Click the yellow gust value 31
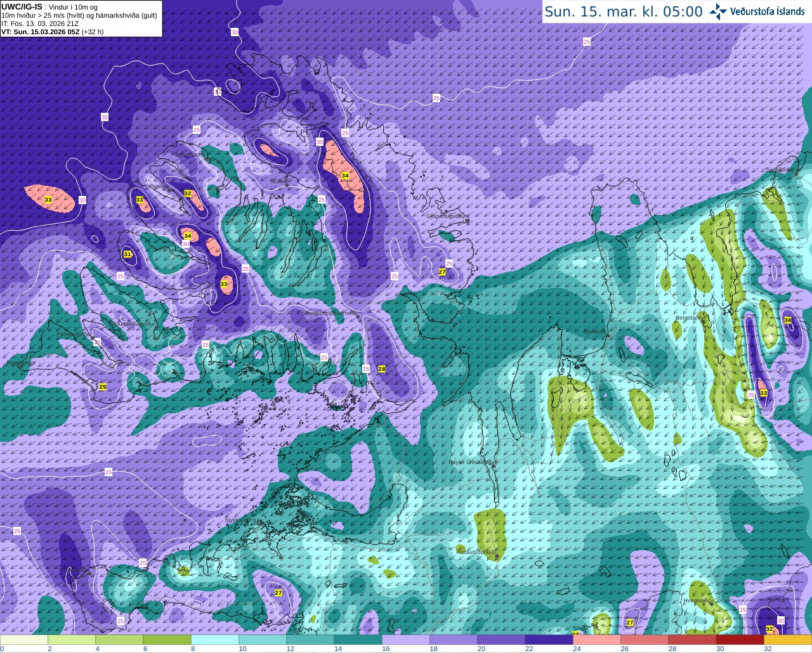812x653 pixels. coord(128,254)
